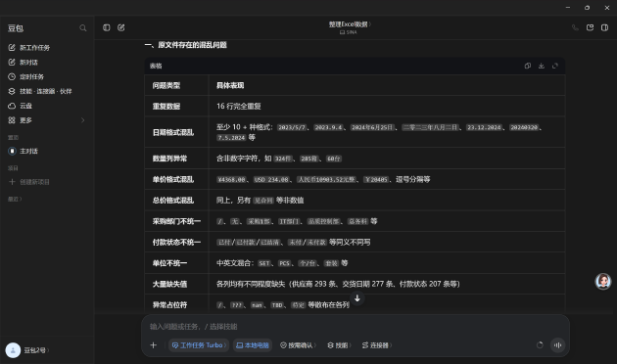The image size is (617, 364).
Task: Select the 采购部门不统一 row label
Action: (176, 221)
